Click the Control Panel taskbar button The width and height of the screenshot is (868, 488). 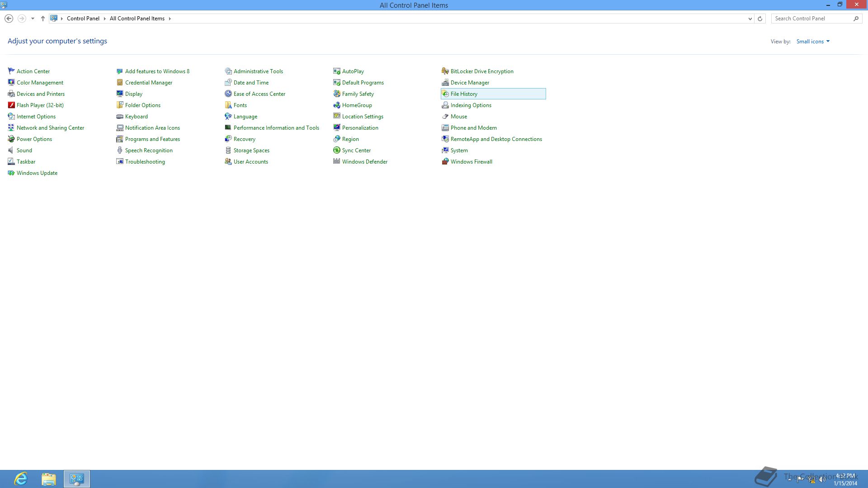point(77,479)
